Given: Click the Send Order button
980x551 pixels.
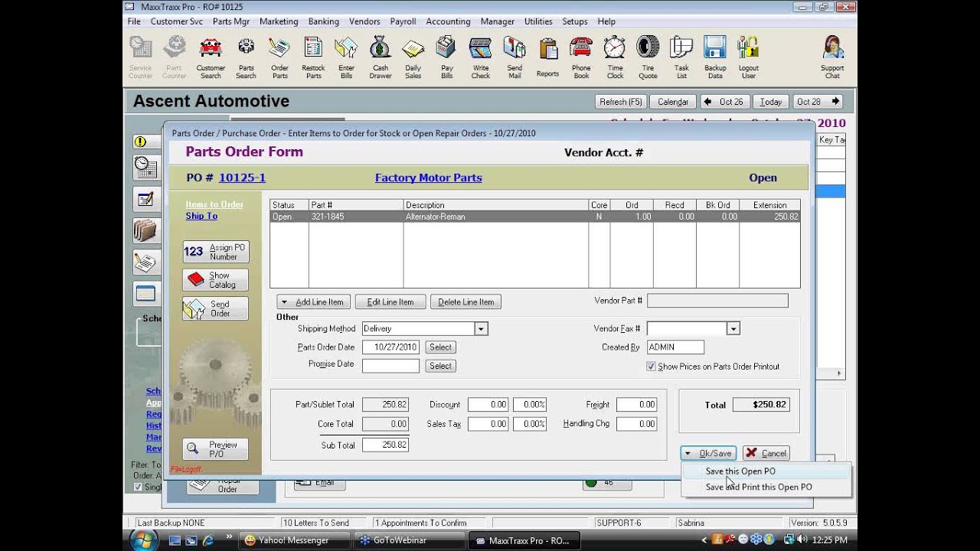Looking at the screenshot, I should (215, 308).
